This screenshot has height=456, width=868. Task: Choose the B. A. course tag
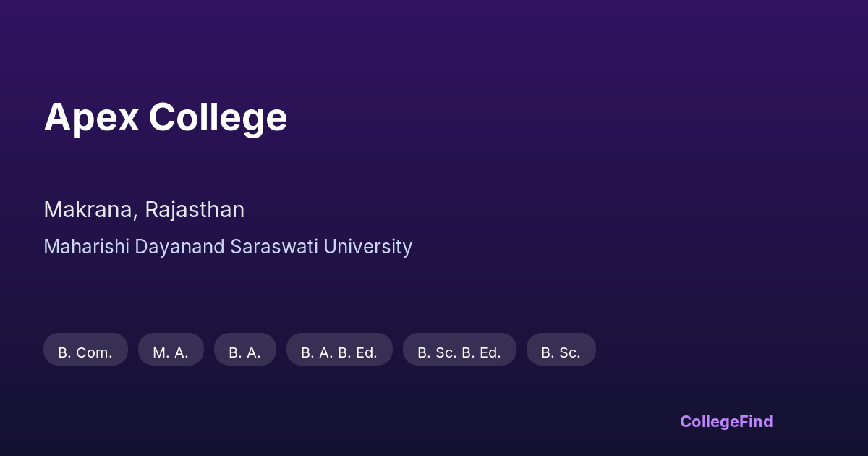[x=244, y=350]
